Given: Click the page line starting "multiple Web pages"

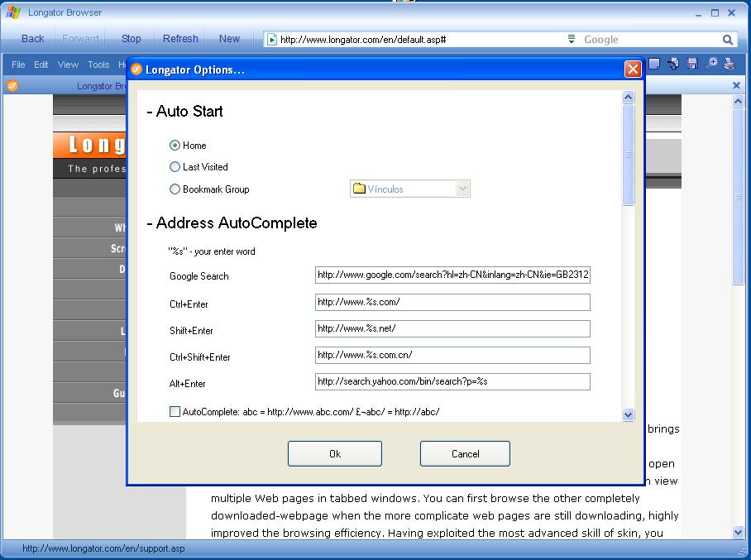Looking at the screenshot, I should click(425, 498).
